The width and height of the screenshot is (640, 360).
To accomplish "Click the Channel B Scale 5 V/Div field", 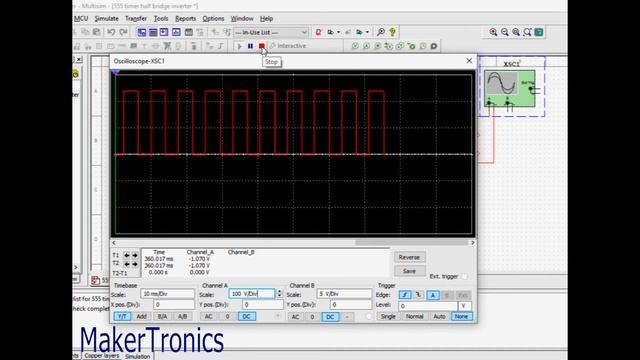I will point(344,294).
